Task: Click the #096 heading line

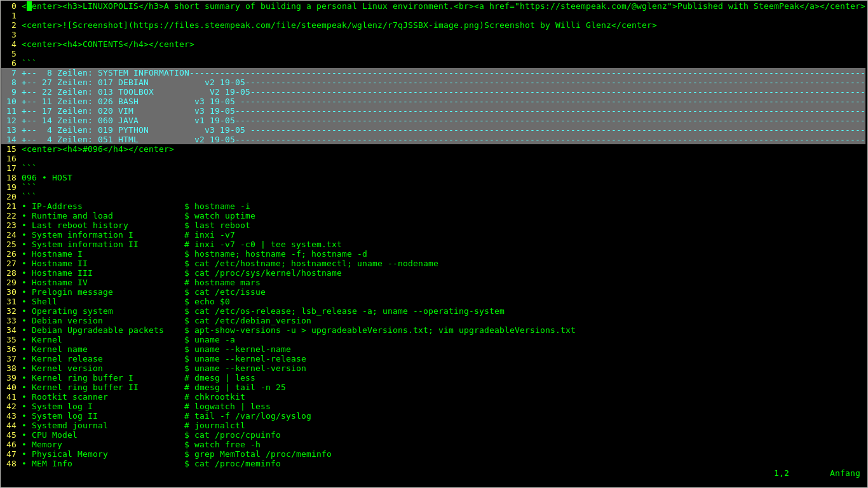Action: pyautogui.click(x=98, y=149)
